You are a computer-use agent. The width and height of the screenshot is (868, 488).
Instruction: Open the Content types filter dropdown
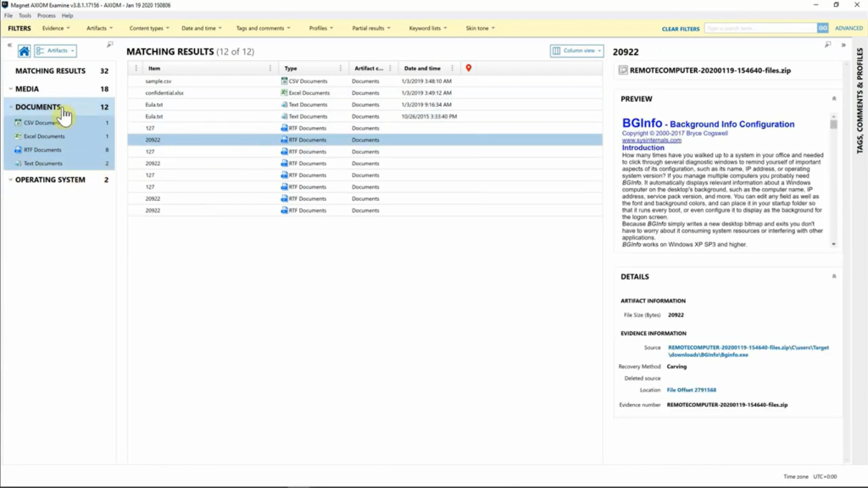(149, 28)
